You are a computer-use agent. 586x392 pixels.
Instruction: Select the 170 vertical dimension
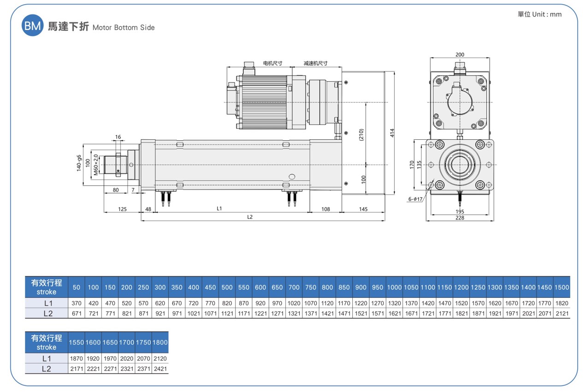pos(412,165)
